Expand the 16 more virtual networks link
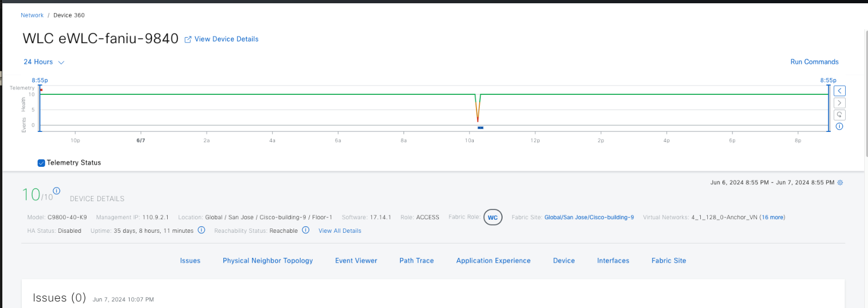Viewport: 868px width, 308px height. [773, 218]
